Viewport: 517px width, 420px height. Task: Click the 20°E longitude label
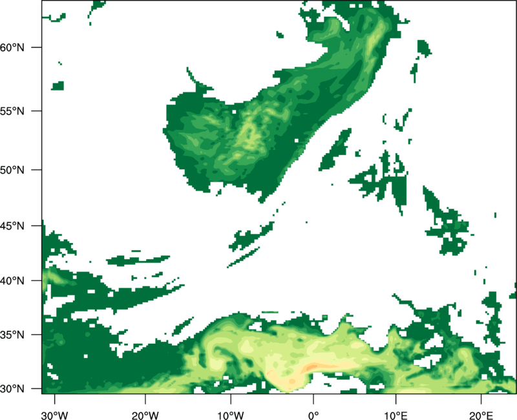[481, 415]
